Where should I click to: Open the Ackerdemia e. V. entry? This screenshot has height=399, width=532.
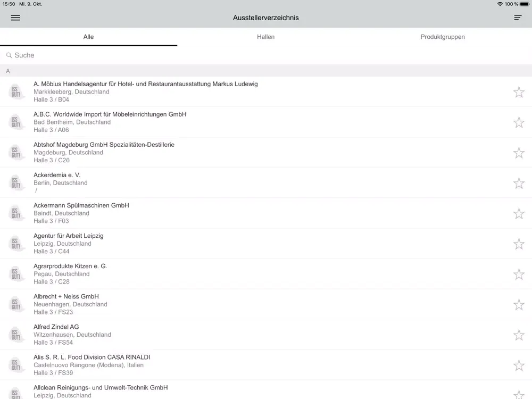click(x=266, y=183)
